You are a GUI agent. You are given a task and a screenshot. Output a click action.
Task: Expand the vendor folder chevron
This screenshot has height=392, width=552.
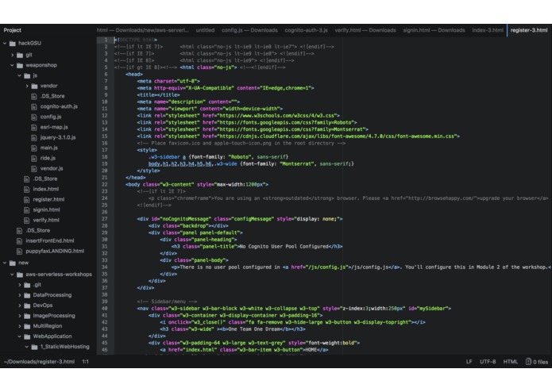27,86
